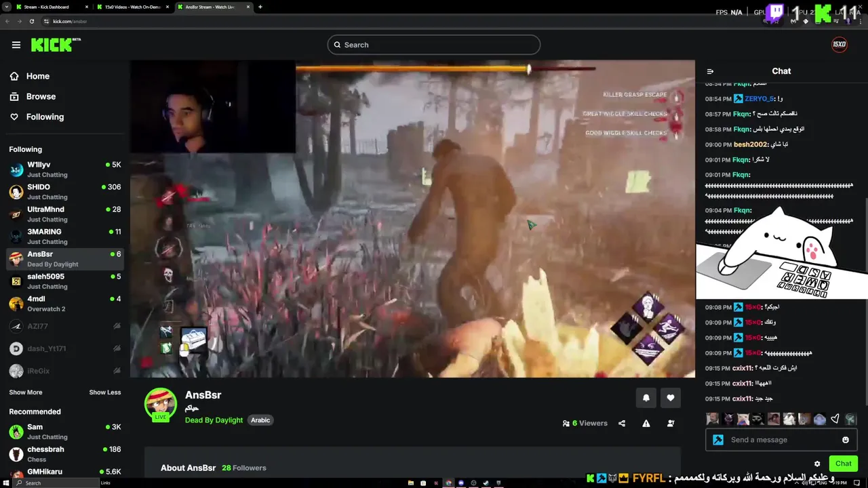The width and height of the screenshot is (868, 488).
Task: Click the Windows Start button
Action: click(5, 483)
